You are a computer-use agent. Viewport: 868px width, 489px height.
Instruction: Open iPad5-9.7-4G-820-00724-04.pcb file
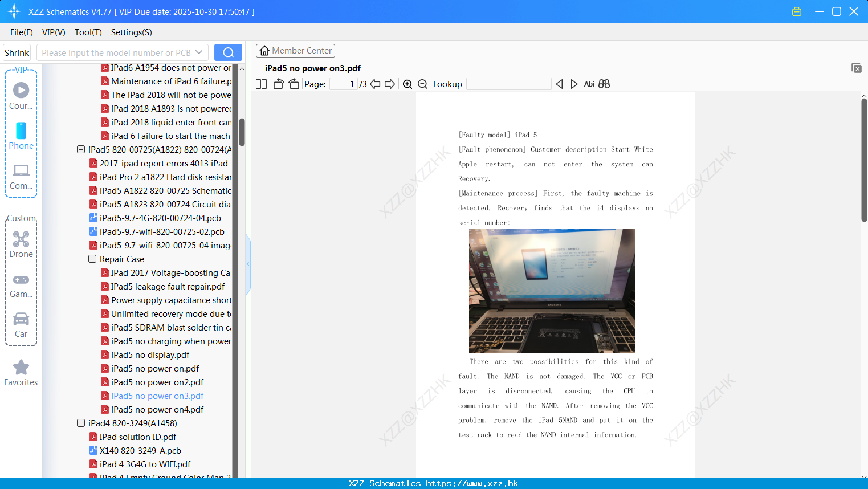[160, 218]
